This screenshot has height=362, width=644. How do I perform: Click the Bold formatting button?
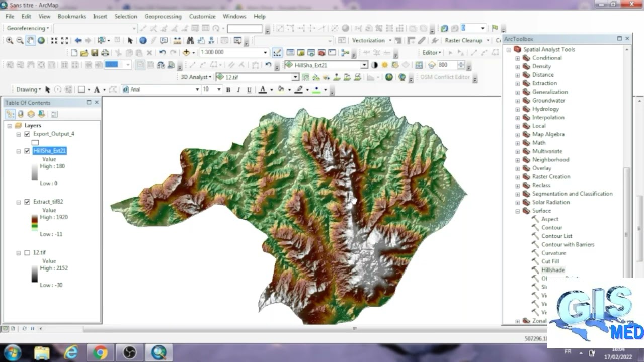228,89
